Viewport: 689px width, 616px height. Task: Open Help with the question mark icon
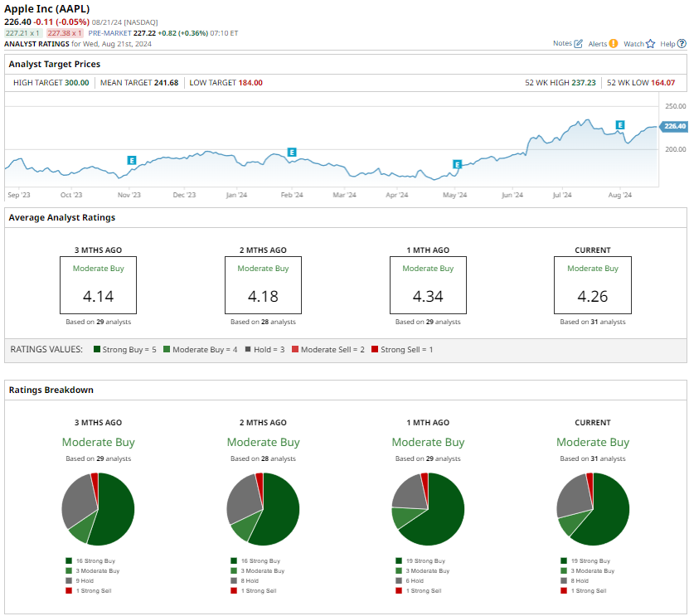pos(681,43)
